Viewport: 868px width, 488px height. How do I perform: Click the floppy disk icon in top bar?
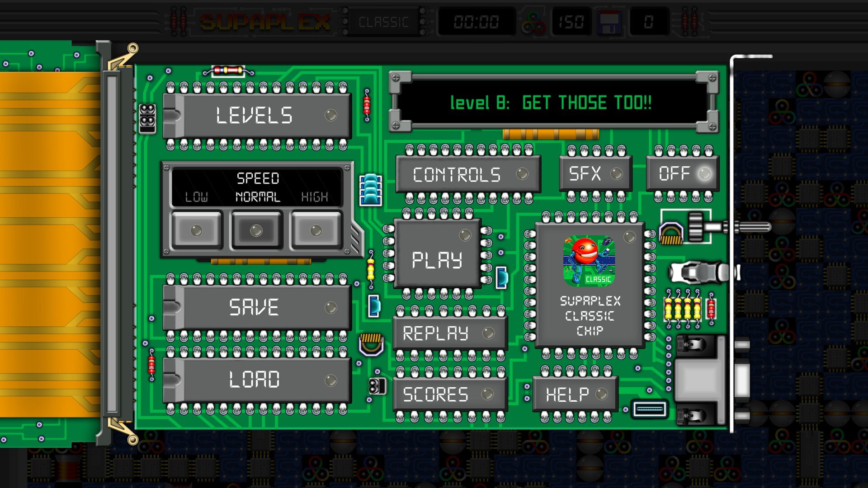(609, 22)
